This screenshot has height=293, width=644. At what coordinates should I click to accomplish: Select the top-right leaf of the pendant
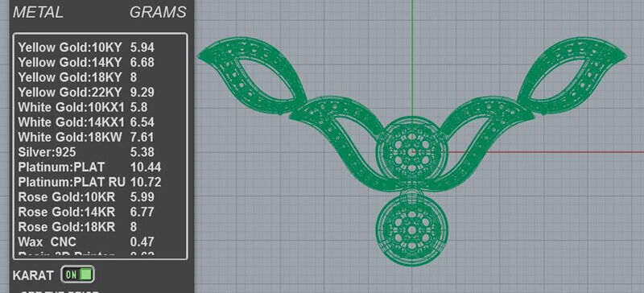coord(572,75)
